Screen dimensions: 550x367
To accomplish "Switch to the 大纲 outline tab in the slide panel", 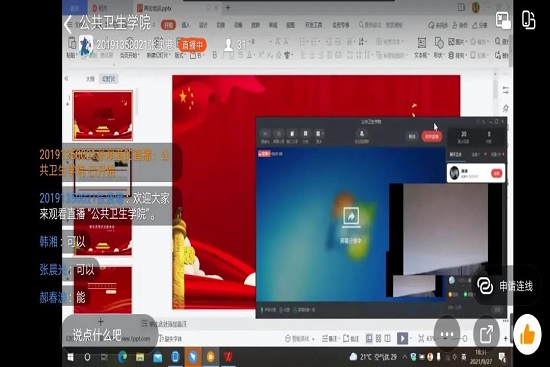I will 90,79.
